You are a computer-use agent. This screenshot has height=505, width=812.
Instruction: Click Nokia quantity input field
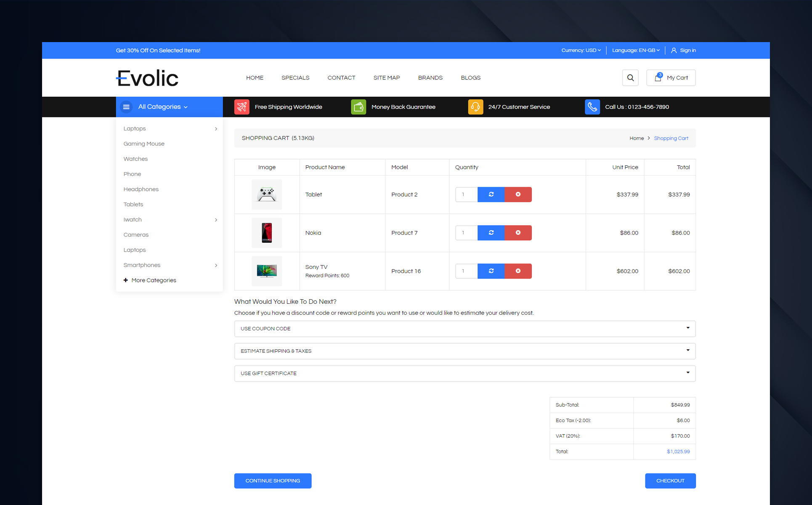tap(466, 233)
